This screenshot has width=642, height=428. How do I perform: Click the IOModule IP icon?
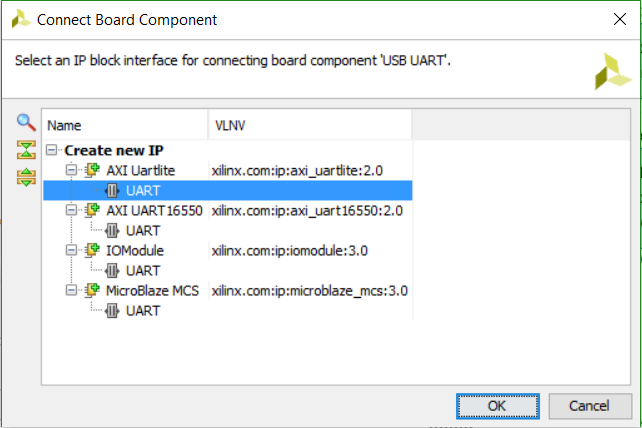(93, 250)
